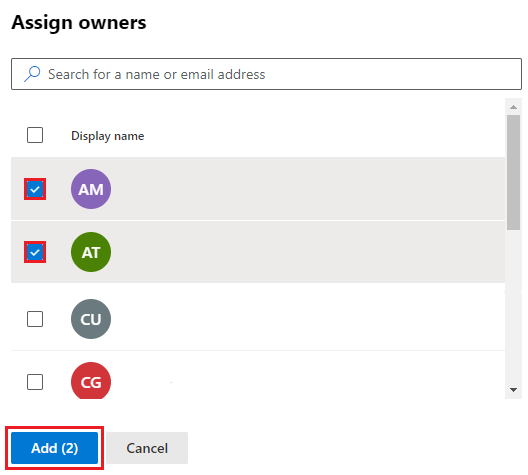This screenshot has height=475, width=528.
Task: Click the Display name column header
Action: click(107, 136)
